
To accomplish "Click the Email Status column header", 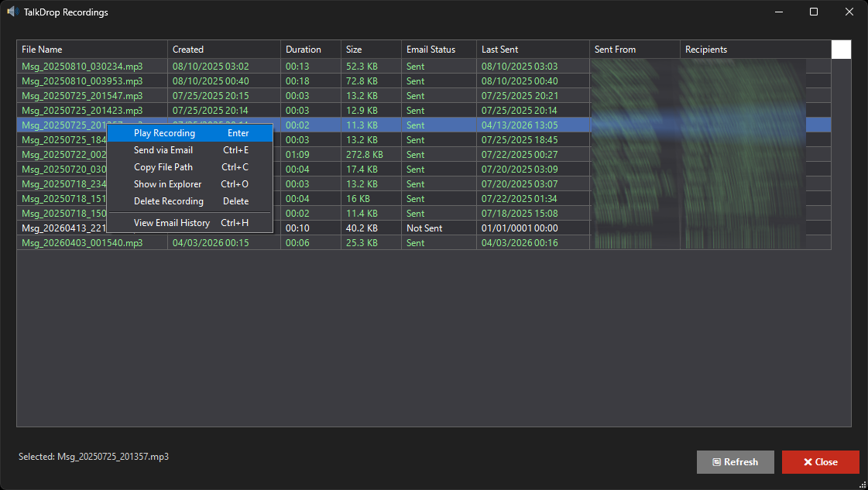I will [438, 50].
